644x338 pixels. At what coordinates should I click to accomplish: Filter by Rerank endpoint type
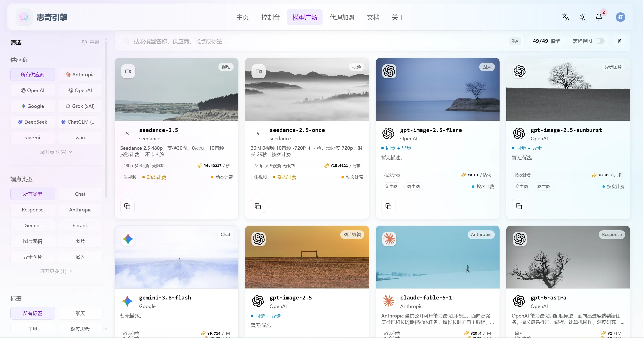(80, 225)
